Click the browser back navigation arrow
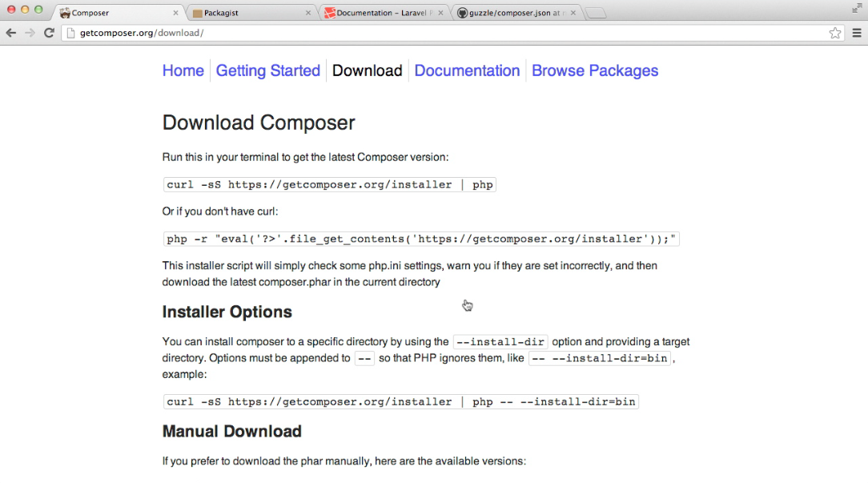This screenshot has width=868, height=483. click(x=11, y=33)
